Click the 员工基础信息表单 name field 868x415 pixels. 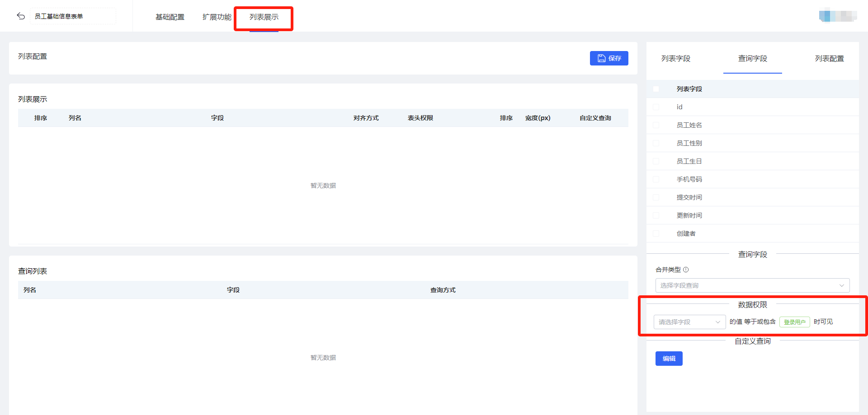(x=72, y=16)
